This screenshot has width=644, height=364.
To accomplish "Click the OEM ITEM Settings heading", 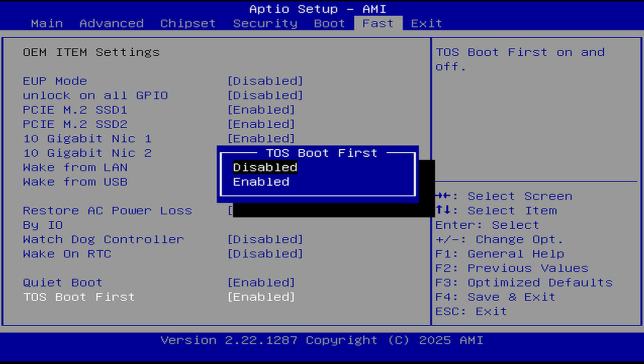I will pos(91,52).
